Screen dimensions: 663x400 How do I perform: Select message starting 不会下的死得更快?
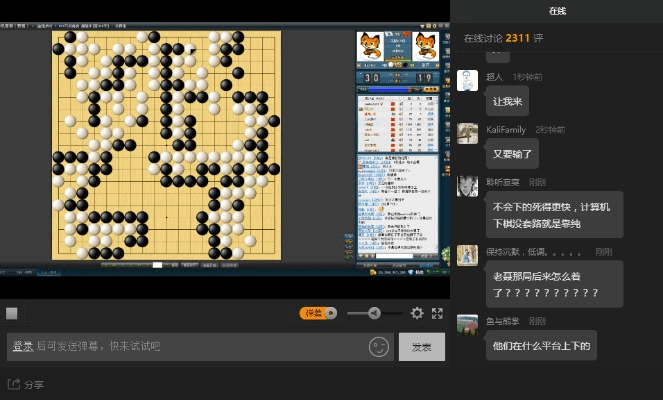[554, 215]
